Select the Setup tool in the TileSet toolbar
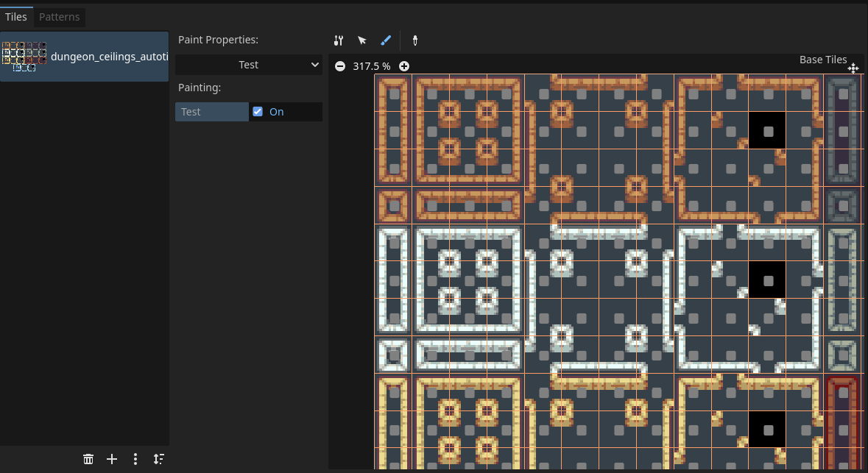The image size is (868, 473). 338,40
